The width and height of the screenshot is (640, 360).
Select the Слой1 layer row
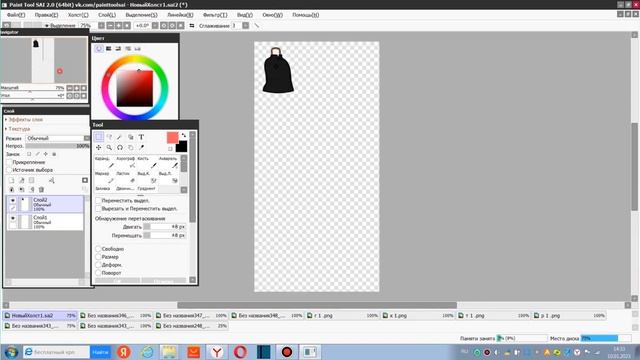tap(45, 222)
